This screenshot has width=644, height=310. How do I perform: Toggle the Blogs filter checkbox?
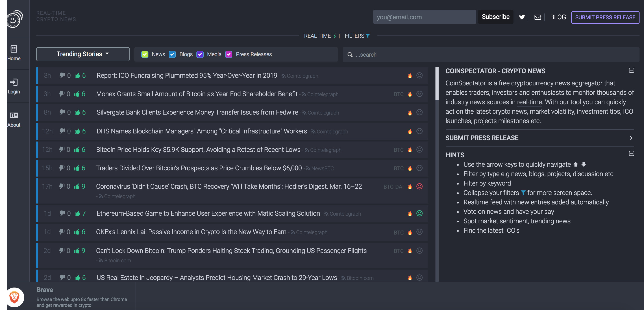[172, 54]
